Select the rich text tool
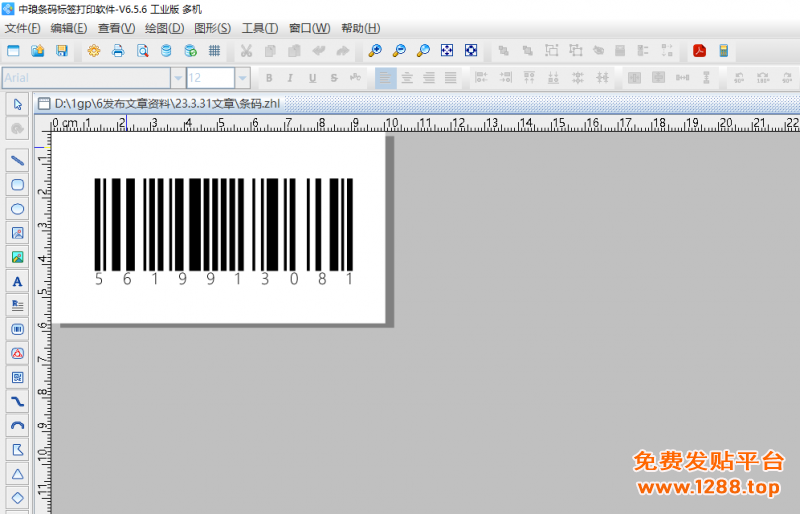This screenshot has width=800, height=514. click(x=17, y=305)
